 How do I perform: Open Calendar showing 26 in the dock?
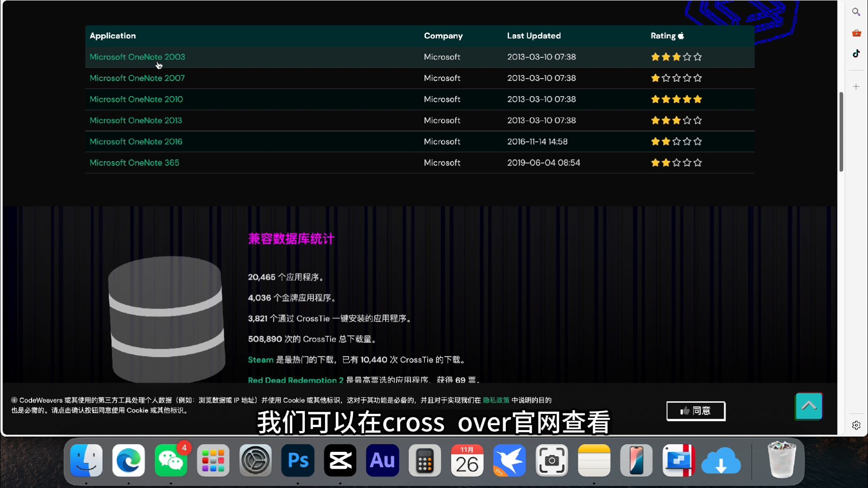pos(467,460)
